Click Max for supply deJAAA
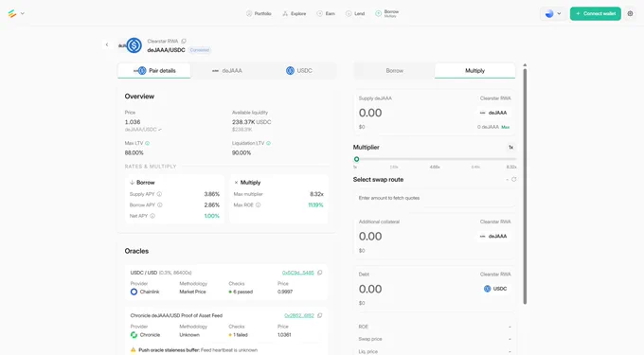Image resolution: width=644 pixels, height=355 pixels. [505, 127]
